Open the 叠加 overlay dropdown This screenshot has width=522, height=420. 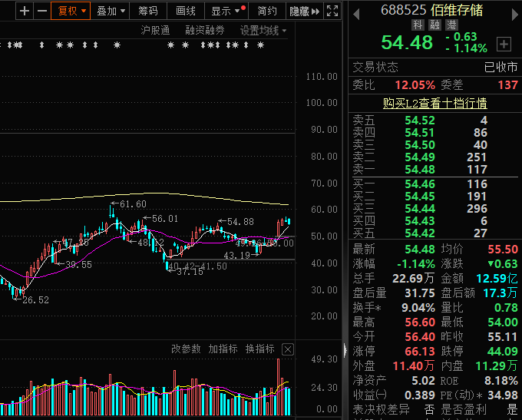pos(110,11)
